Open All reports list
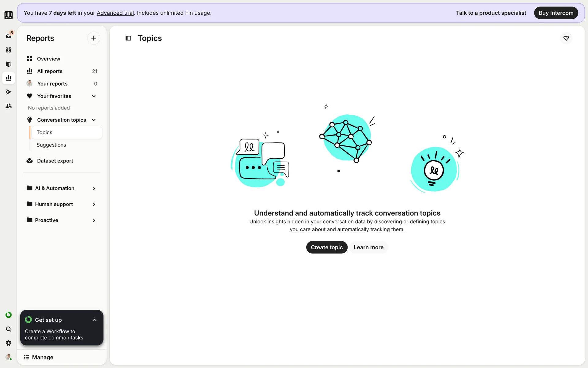The width and height of the screenshot is (588, 368). 50,71
